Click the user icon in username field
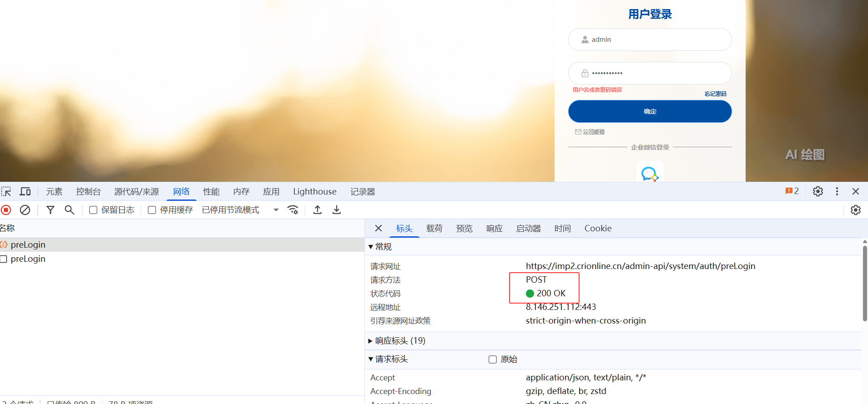This screenshot has height=404, width=868. pyautogui.click(x=585, y=40)
